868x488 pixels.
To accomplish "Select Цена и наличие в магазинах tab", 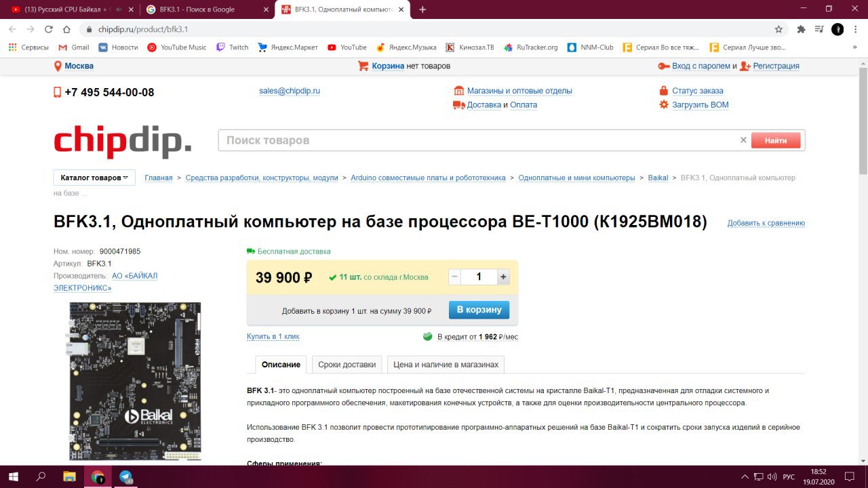I will [446, 365].
